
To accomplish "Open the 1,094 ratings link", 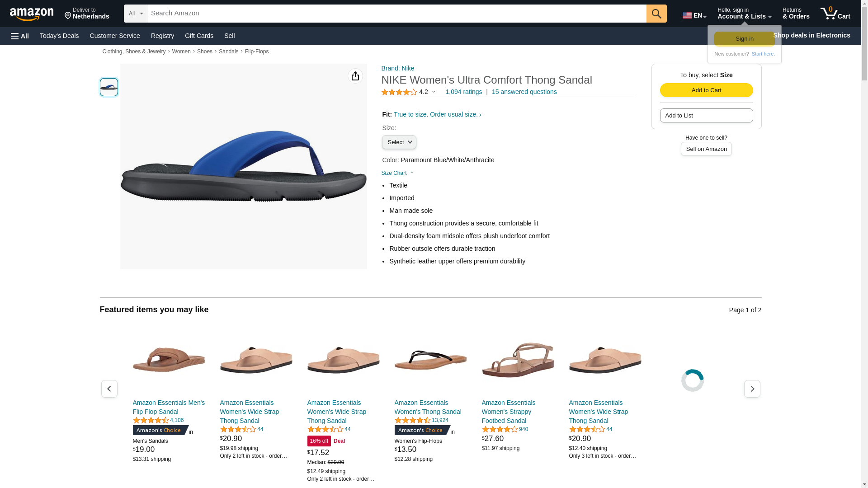I will coord(463,92).
